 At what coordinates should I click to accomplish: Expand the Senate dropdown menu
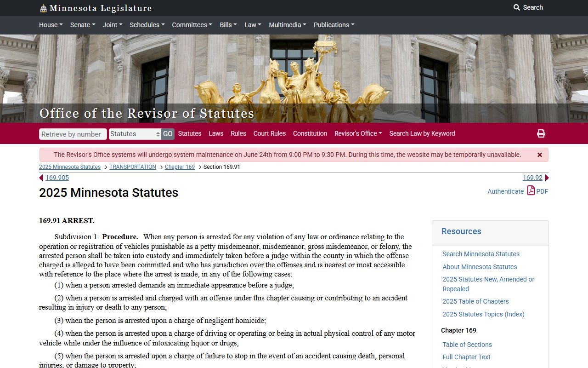click(x=83, y=25)
